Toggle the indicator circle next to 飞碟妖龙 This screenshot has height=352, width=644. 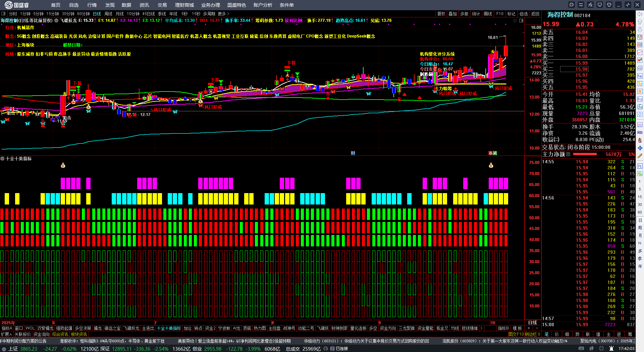(56, 21)
